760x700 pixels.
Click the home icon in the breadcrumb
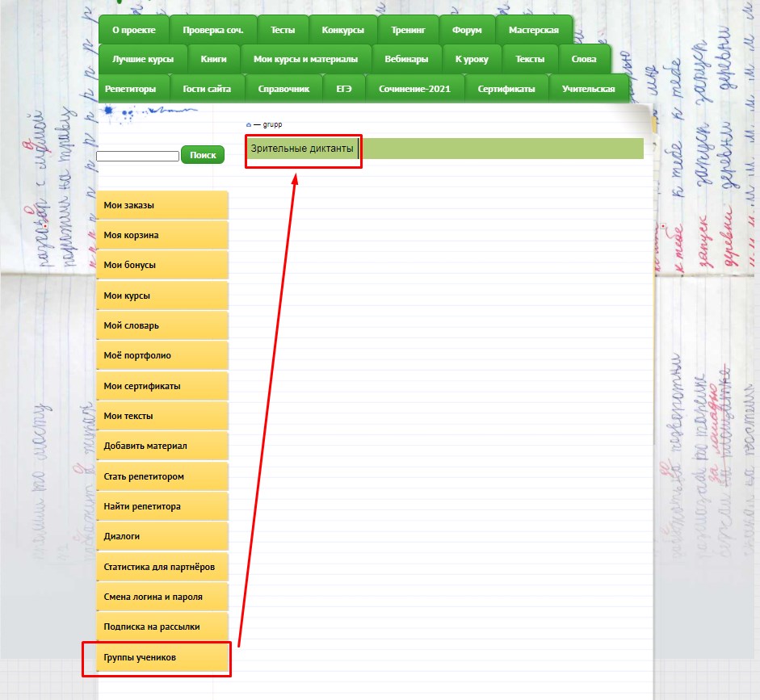(x=249, y=125)
